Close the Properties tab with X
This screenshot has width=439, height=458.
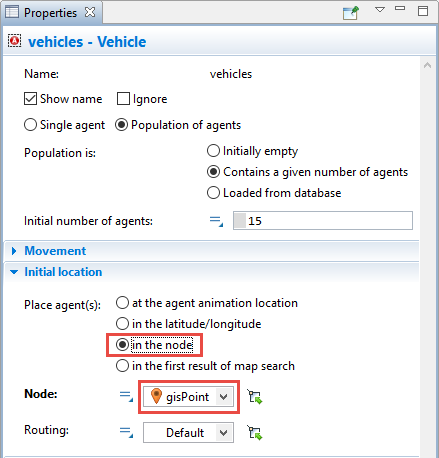click(x=90, y=12)
